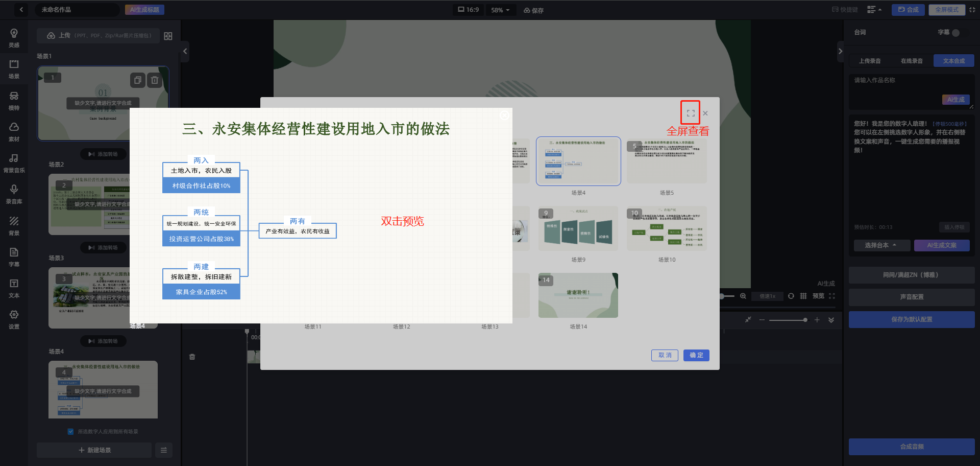Image resolution: width=980 pixels, height=466 pixels.
Task: Open the 模特 model panel
Action: (14, 101)
